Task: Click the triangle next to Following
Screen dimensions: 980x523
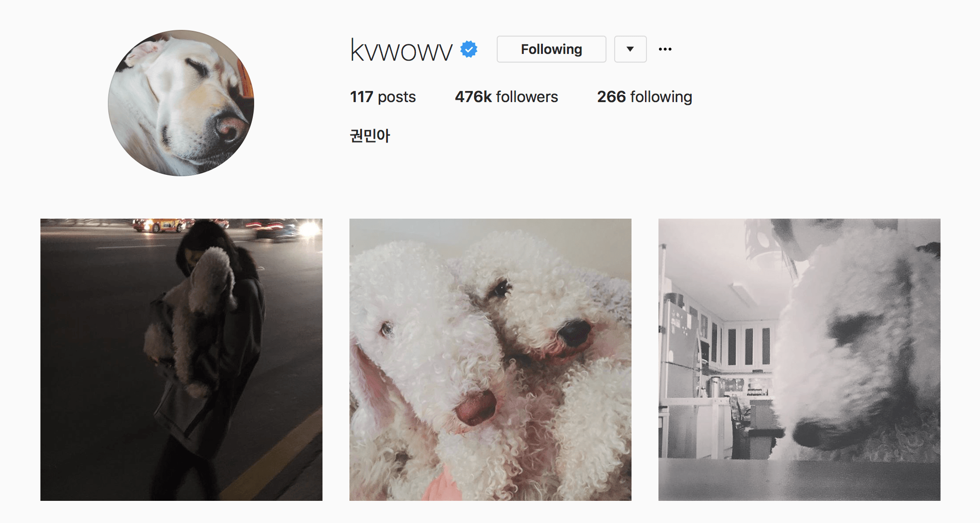Action: pyautogui.click(x=630, y=49)
